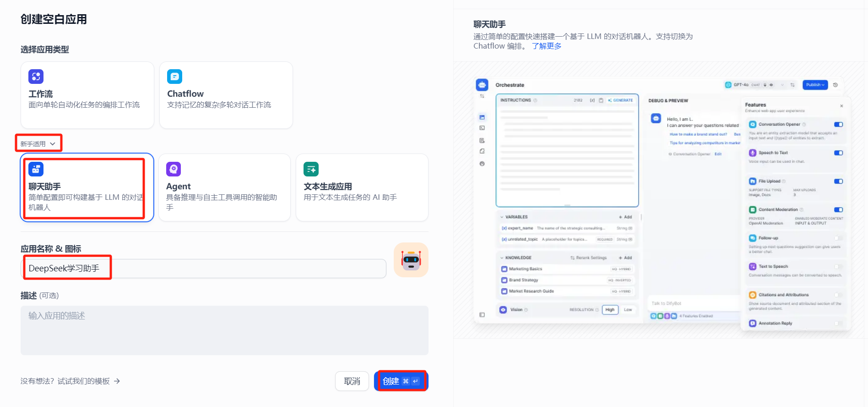The width and height of the screenshot is (868, 407).
Task: Select the Market Research Guide knowledge row
Action: pos(567,291)
